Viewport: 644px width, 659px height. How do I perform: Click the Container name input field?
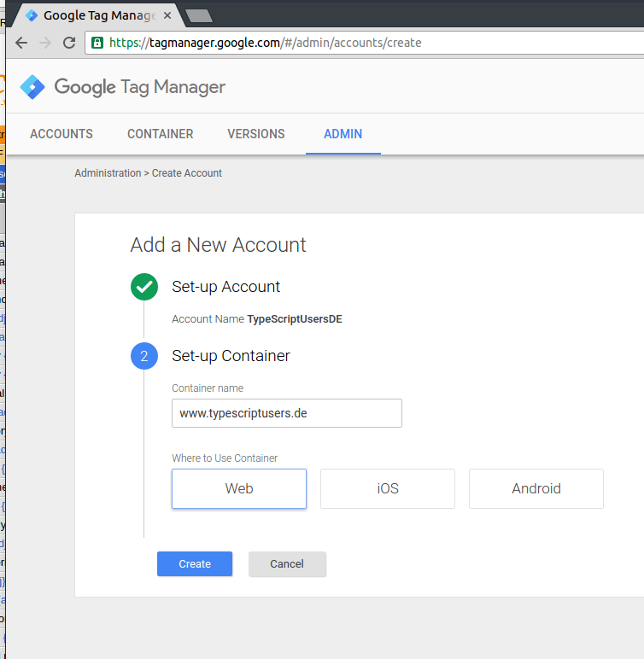(287, 413)
